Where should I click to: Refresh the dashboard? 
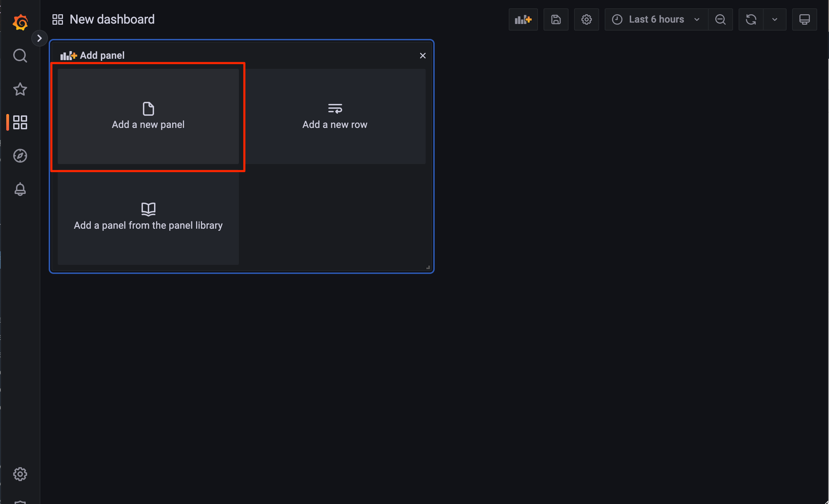(x=751, y=19)
